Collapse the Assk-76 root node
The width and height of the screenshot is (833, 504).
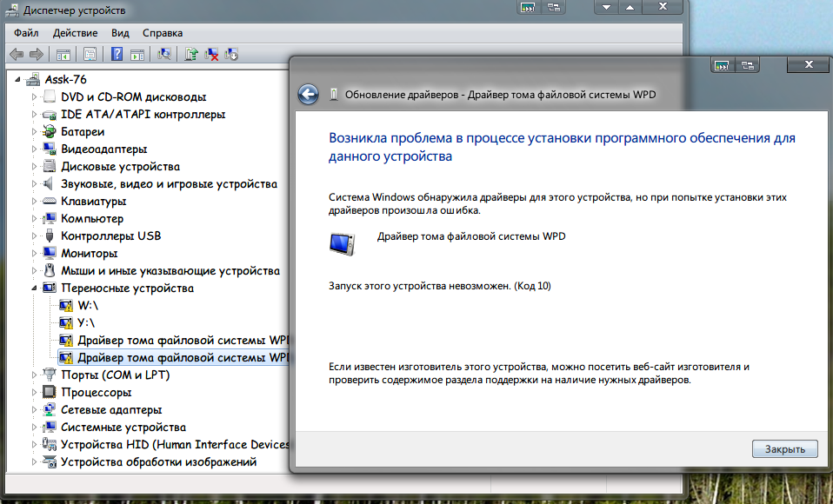click(21, 80)
